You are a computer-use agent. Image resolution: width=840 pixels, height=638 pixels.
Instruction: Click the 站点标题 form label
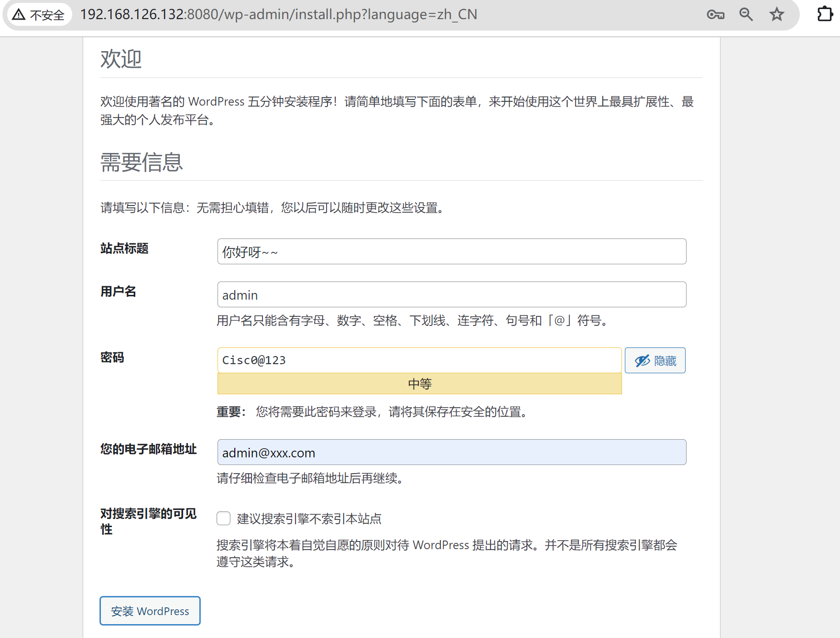(124, 249)
